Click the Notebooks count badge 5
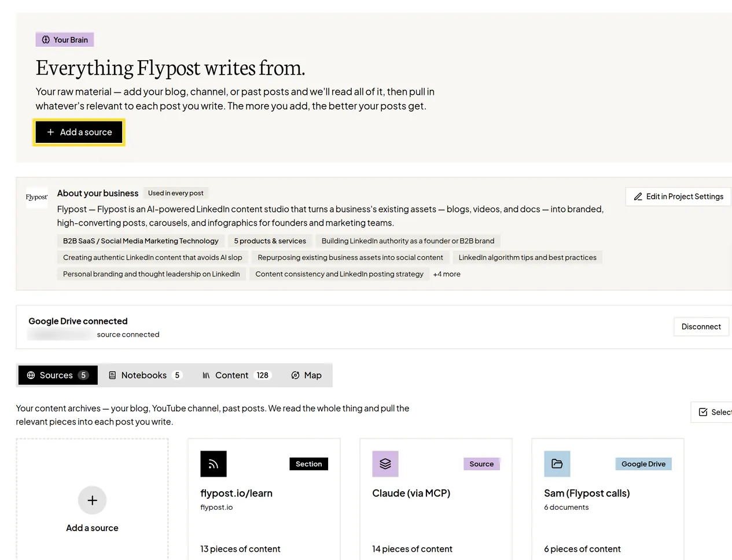Viewport: 732px width, 560px height. (x=177, y=375)
